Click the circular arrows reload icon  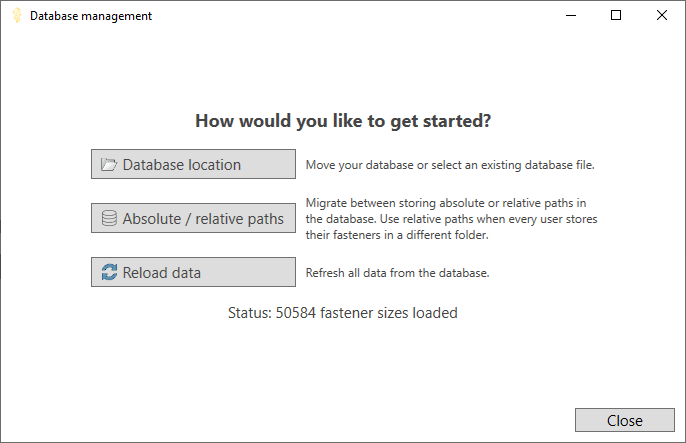[109, 273]
